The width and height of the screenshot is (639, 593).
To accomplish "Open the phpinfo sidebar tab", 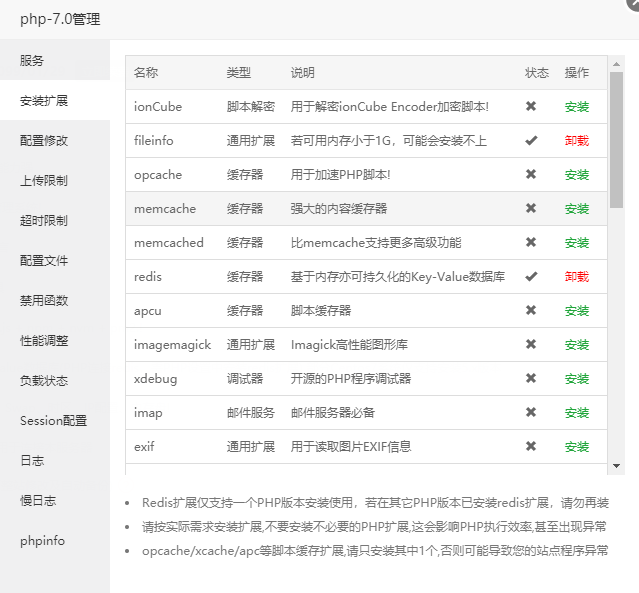I will click(x=42, y=540).
